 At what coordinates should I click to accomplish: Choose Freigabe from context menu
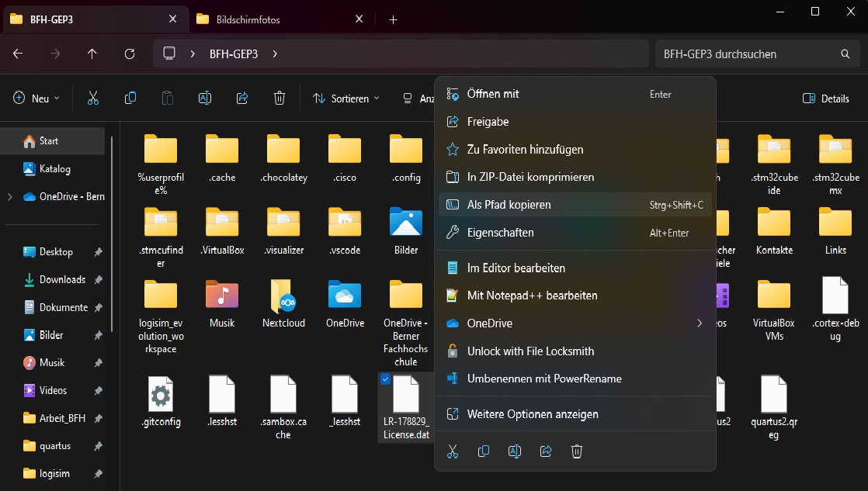tap(575, 122)
